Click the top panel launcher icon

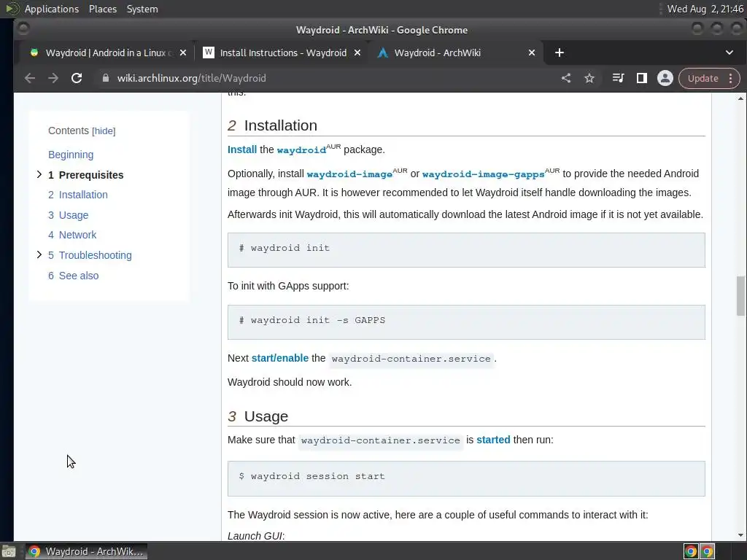(x=12, y=9)
